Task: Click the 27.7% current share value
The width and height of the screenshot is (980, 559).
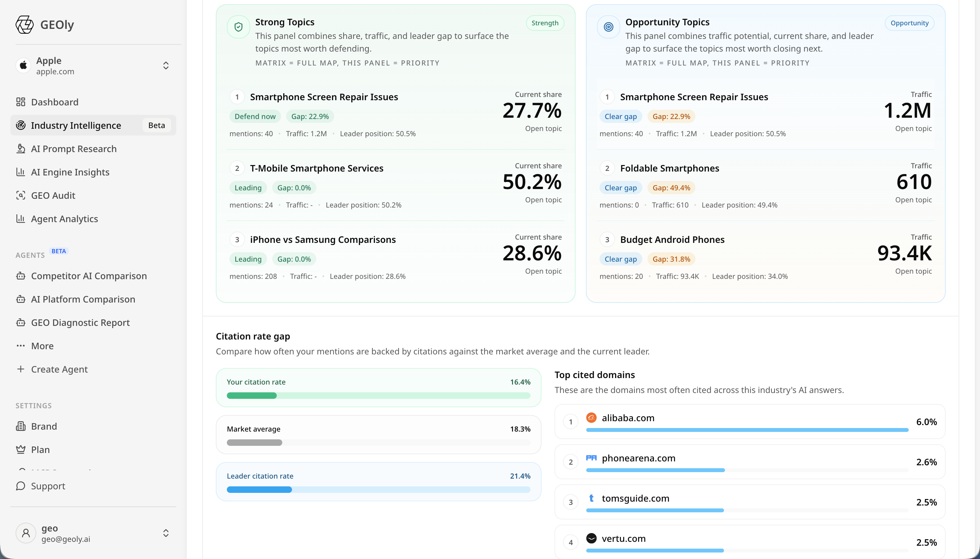Action: 532,111
